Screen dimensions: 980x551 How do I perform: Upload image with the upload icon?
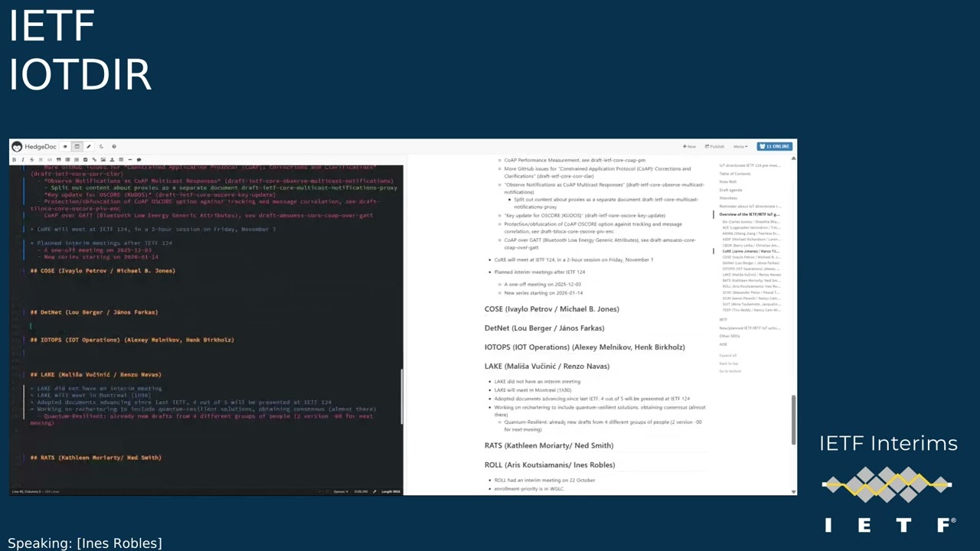[112, 160]
